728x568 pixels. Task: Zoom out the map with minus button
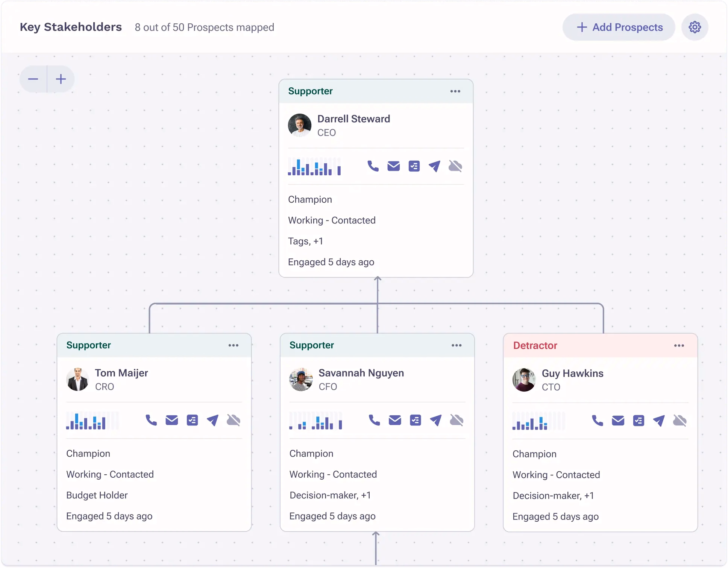33,79
